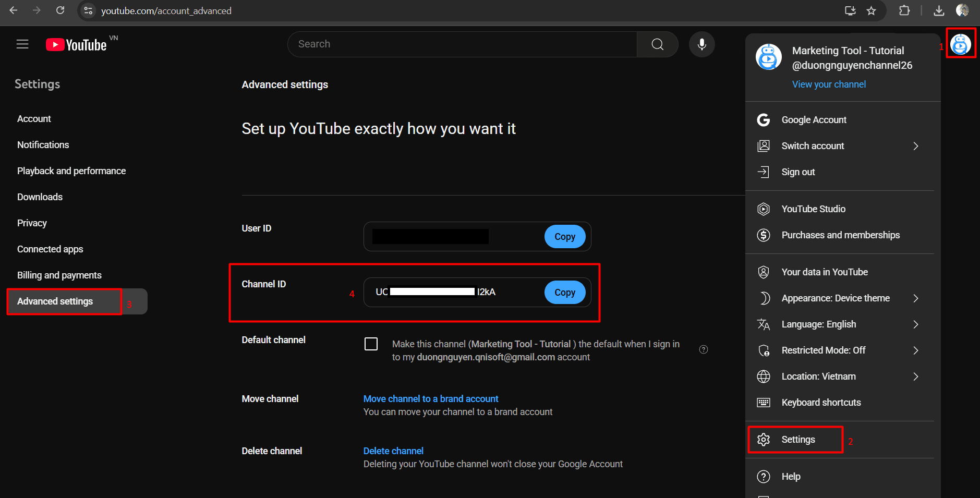Bookmark this page with star icon

[x=871, y=10]
